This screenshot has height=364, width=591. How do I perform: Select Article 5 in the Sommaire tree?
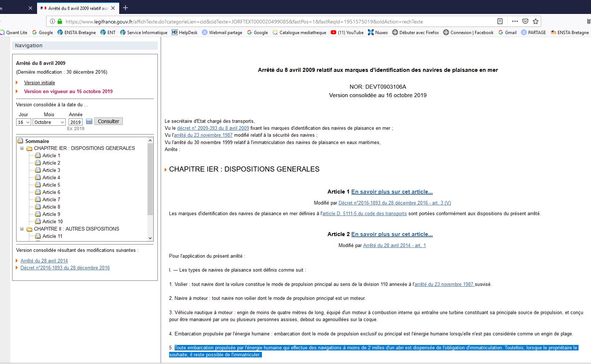(x=51, y=185)
